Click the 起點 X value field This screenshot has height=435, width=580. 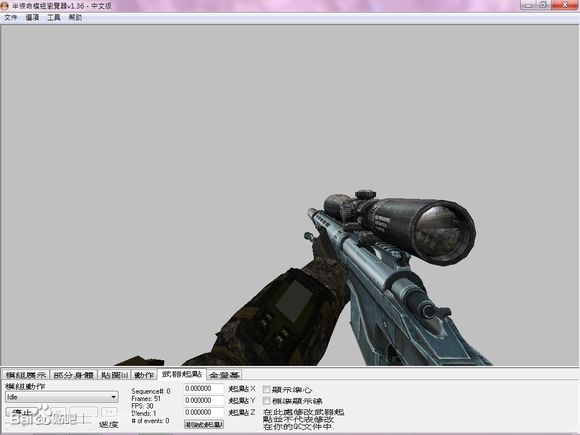[204, 388]
